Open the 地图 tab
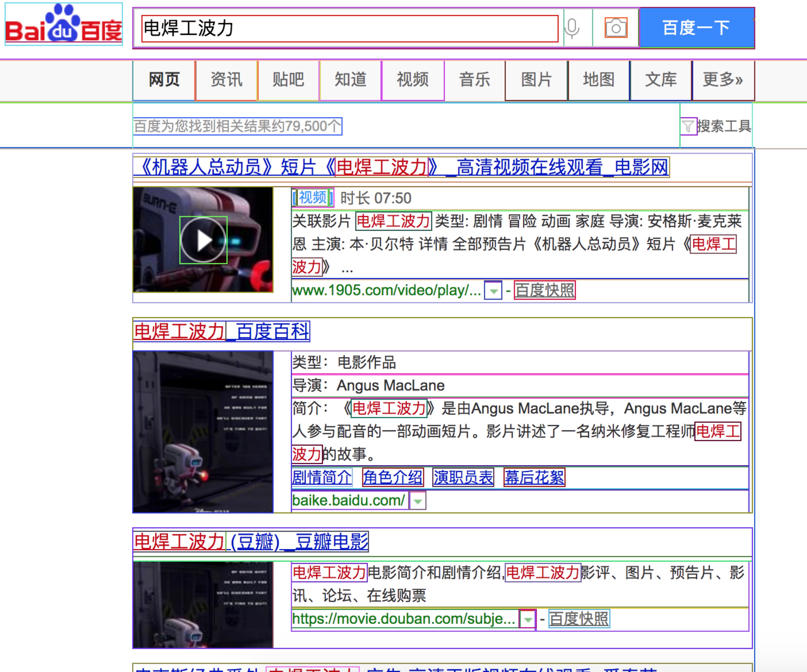Screen dimensions: 807x672 pyautogui.click(x=599, y=80)
